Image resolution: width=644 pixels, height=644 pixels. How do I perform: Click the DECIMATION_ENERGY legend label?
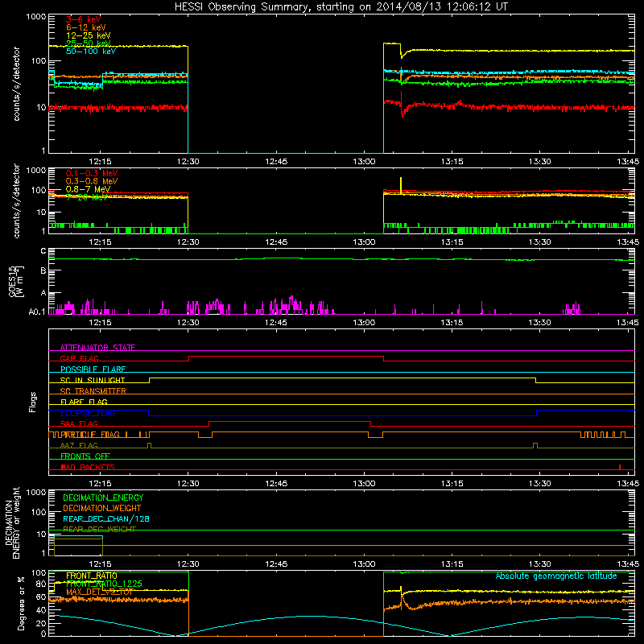pyautogui.click(x=103, y=497)
